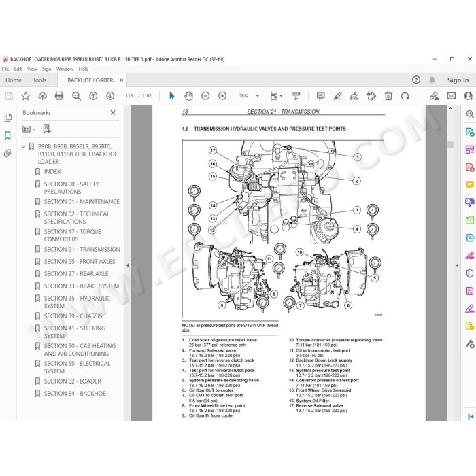
Task: Collapse the B90B backhoe loader bookmark
Action: [23, 146]
